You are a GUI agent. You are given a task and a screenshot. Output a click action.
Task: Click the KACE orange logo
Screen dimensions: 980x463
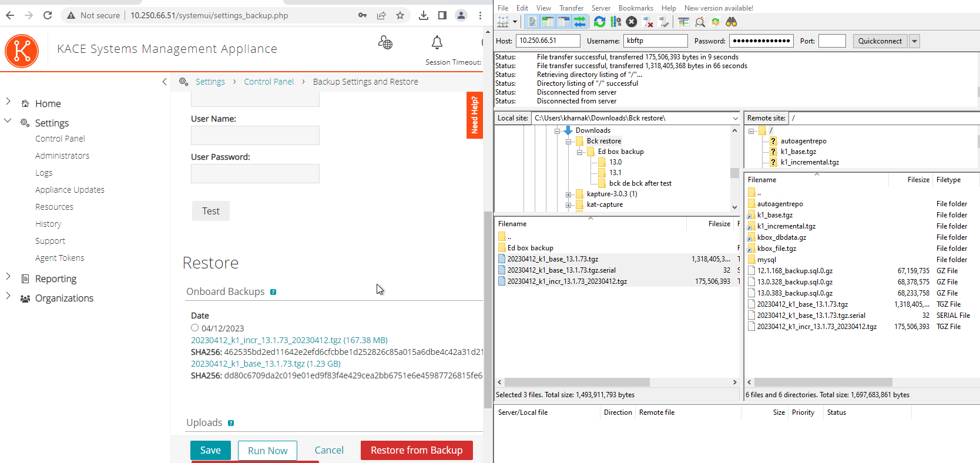coord(22,51)
